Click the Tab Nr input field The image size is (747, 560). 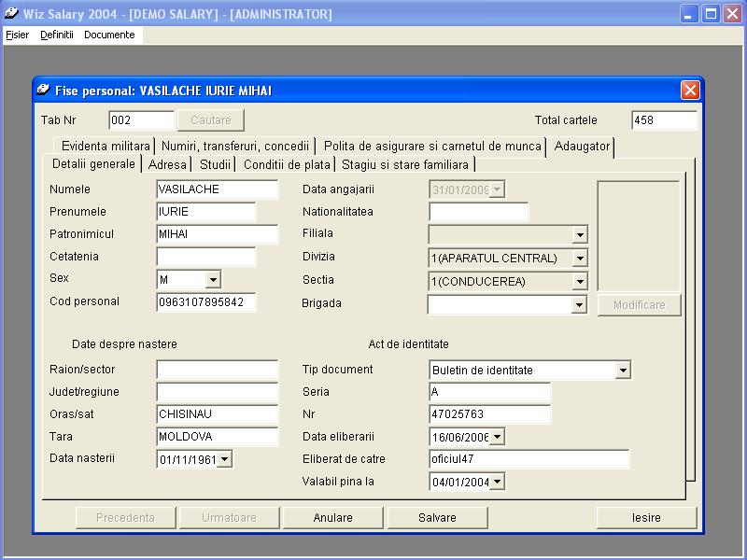pos(141,120)
